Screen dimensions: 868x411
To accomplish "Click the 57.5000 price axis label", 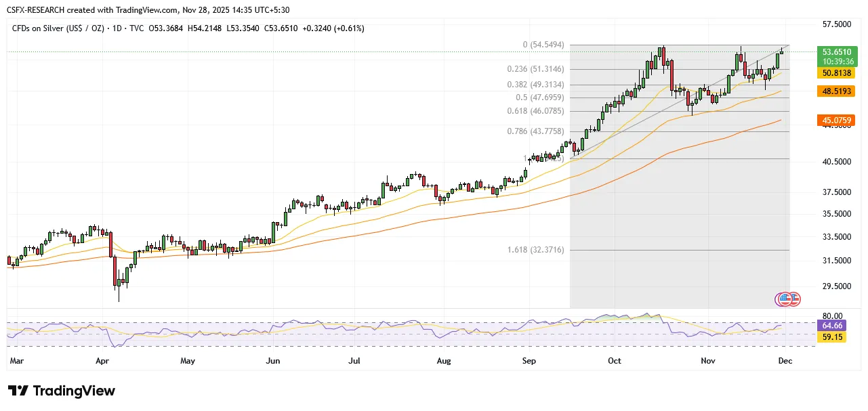I will 836,24.
